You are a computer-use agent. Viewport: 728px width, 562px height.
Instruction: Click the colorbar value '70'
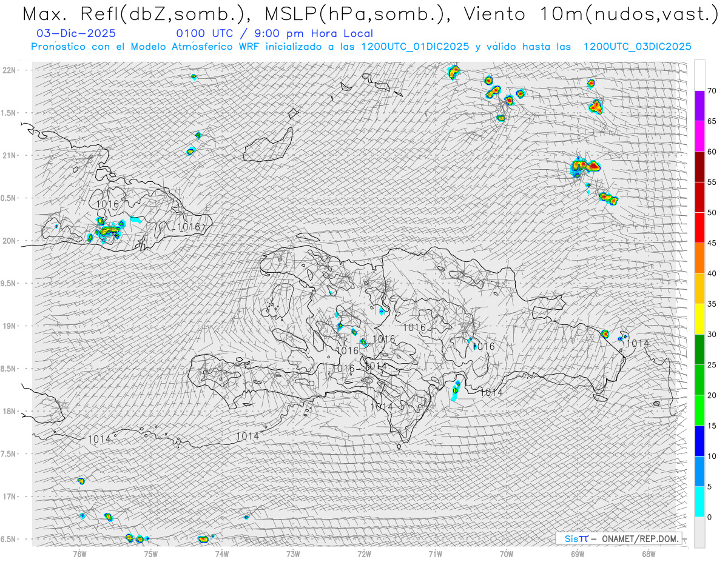[712, 91]
